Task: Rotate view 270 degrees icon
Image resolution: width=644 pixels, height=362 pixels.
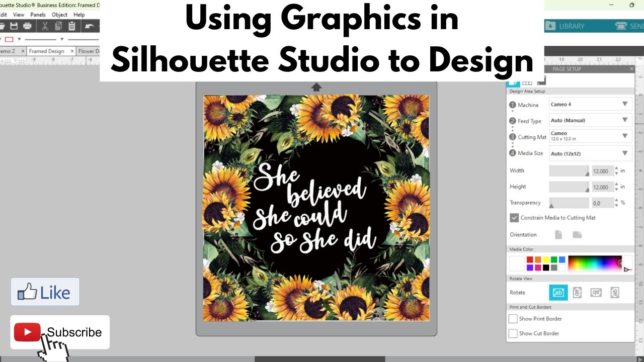Action: point(615,292)
